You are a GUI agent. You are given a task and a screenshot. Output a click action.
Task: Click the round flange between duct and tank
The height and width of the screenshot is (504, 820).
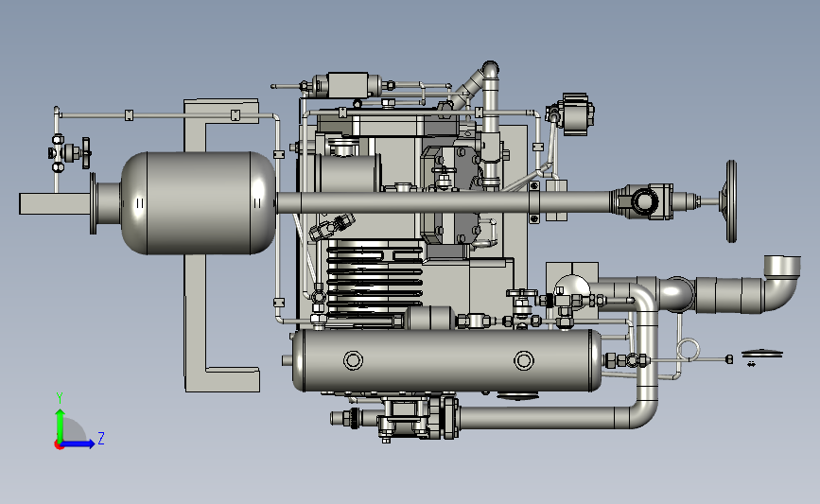(93, 203)
